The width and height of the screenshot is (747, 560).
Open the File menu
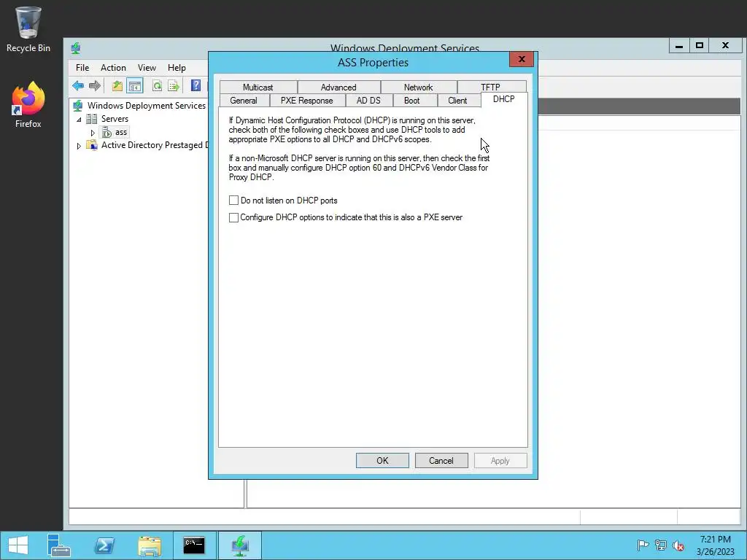pyautogui.click(x=82, y=68)
